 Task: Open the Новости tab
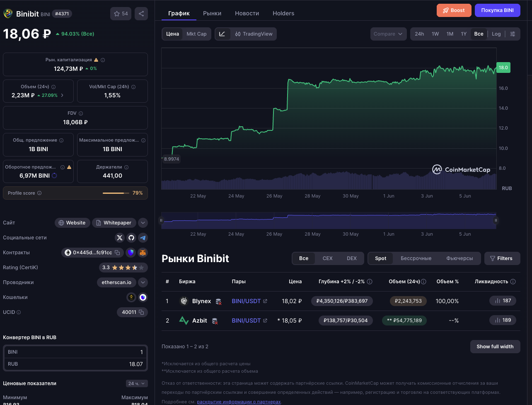(x=247, y=13)
